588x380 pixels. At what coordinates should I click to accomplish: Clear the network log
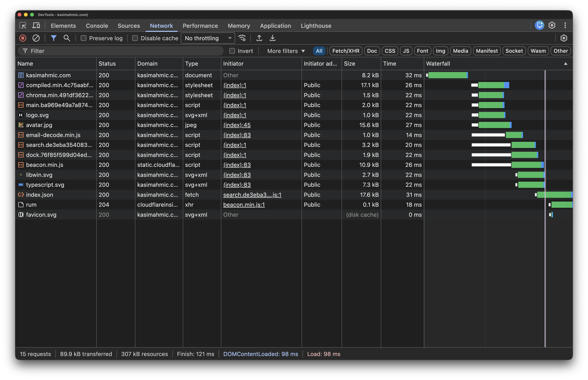click(36, 38)
